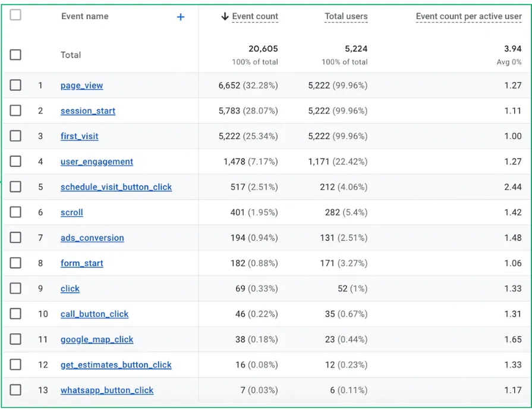Click user_engagement users 1,171 (22.42%)
Image resolution: width=532 pixels, height=410 pixels.
[338, 162]
